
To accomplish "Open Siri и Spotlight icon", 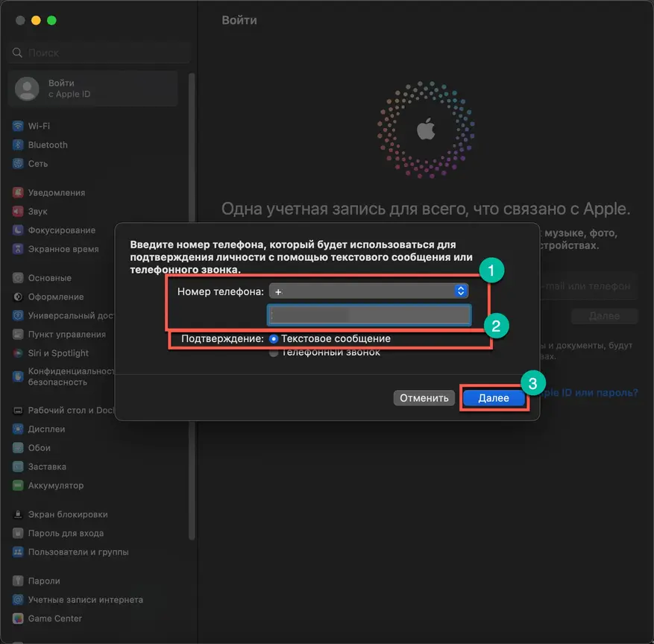I will click(x=18, y=353).
